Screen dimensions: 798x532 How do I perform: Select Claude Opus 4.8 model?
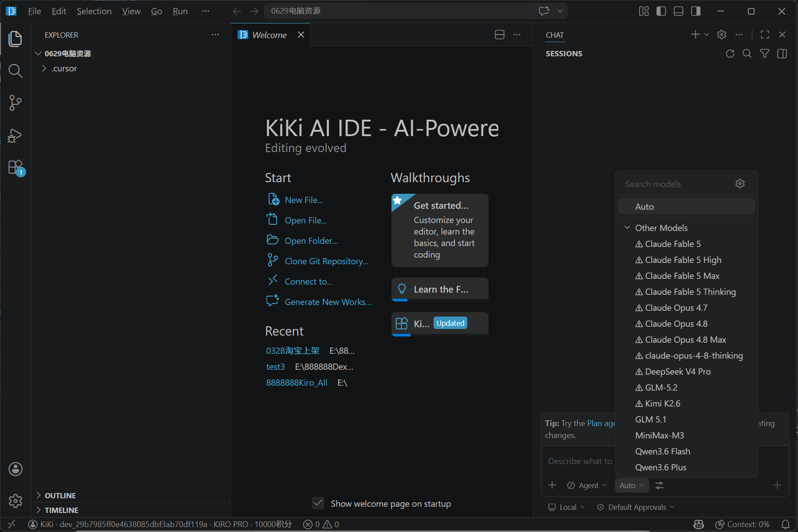coord(686,324)
